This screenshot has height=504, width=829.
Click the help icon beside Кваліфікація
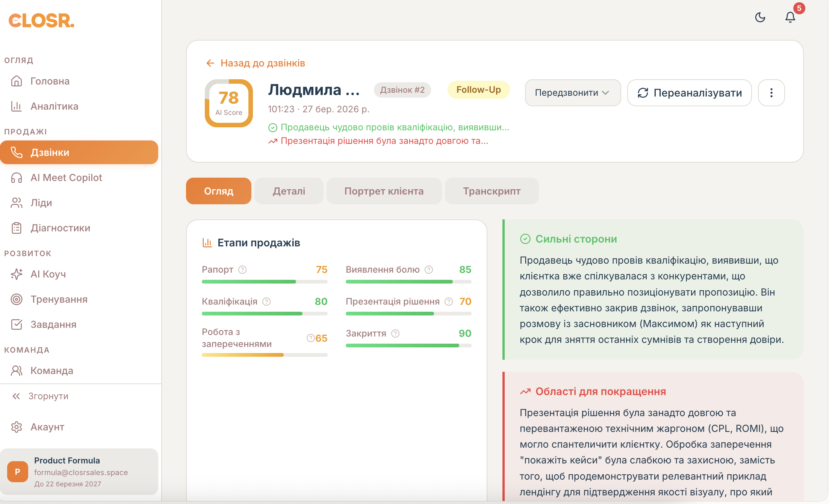[266, 302]
